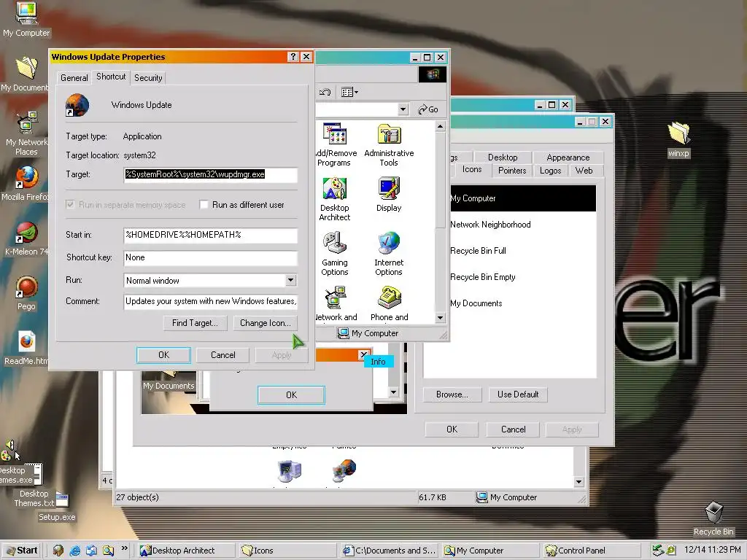Click the Undo toolbar icon in Control Panel
Viewport: 747px width, 560px height.
(325, 92)
